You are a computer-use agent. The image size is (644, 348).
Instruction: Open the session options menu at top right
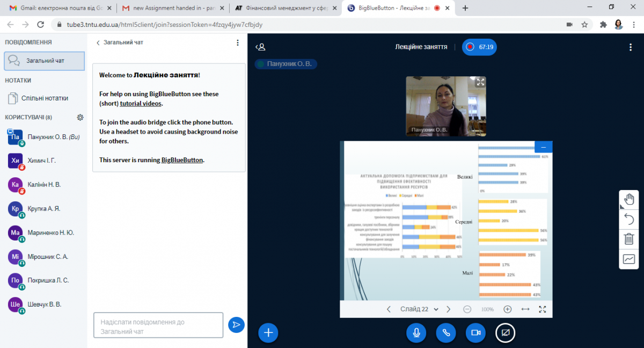tap(631, 47)
